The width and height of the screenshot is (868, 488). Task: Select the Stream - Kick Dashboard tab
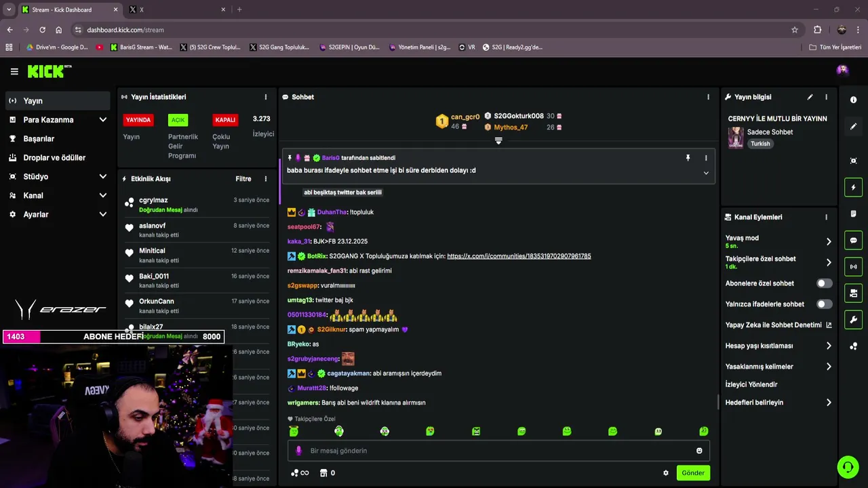pyautogui.click(x=69, y=9)
